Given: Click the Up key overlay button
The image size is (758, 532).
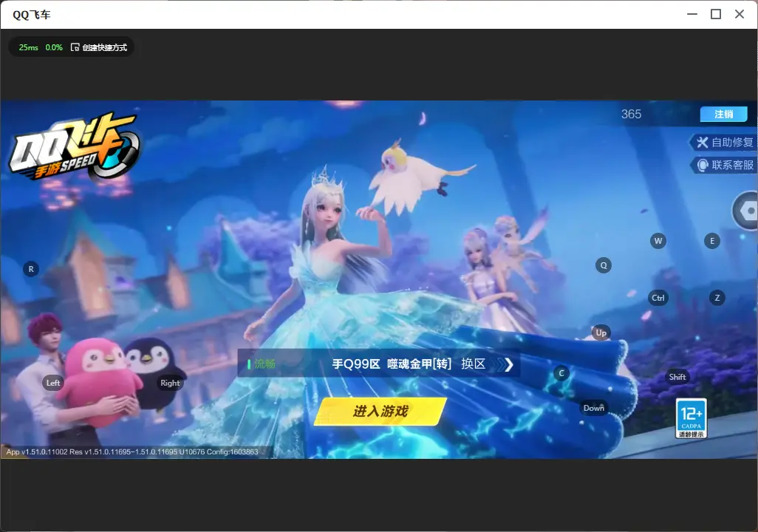Looking at the screenshot, I should click(601, 332).
